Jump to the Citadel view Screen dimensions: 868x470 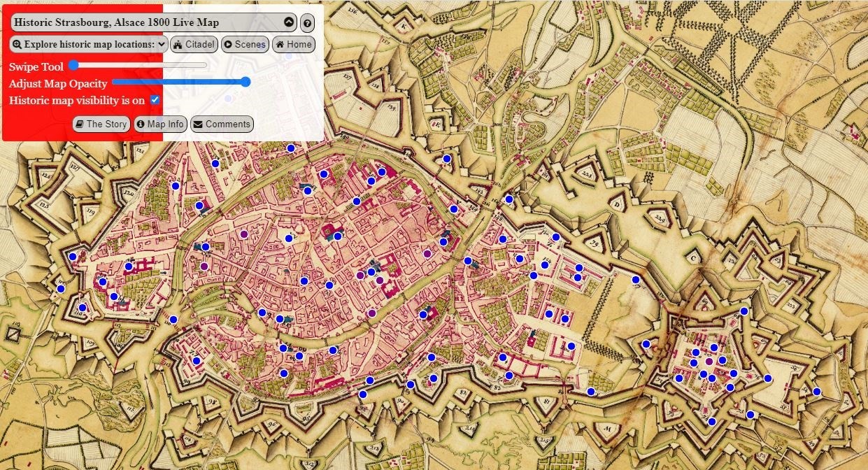click(194, 44)
